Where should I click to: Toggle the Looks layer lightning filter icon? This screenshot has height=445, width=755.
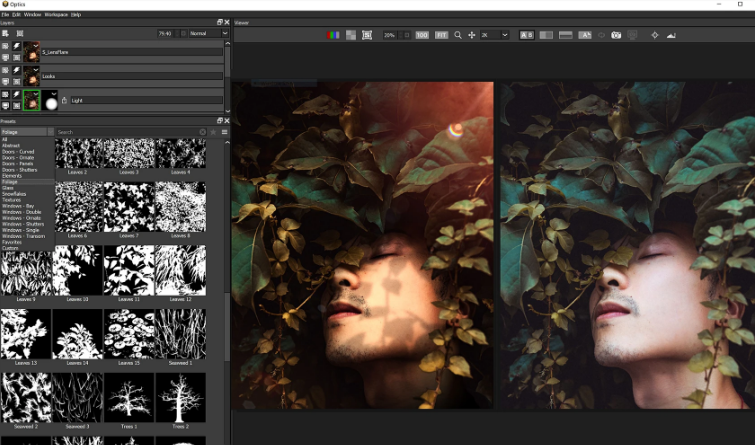coord(16,70)
